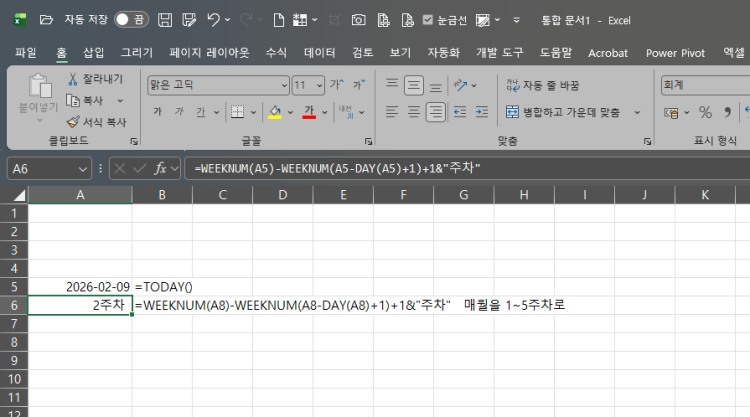The image size is (750, 417).
Task: Click 병합하고 가운데 맞춤 (Merge & Center)
Action: pyautogui.click(x=562, y=112)
